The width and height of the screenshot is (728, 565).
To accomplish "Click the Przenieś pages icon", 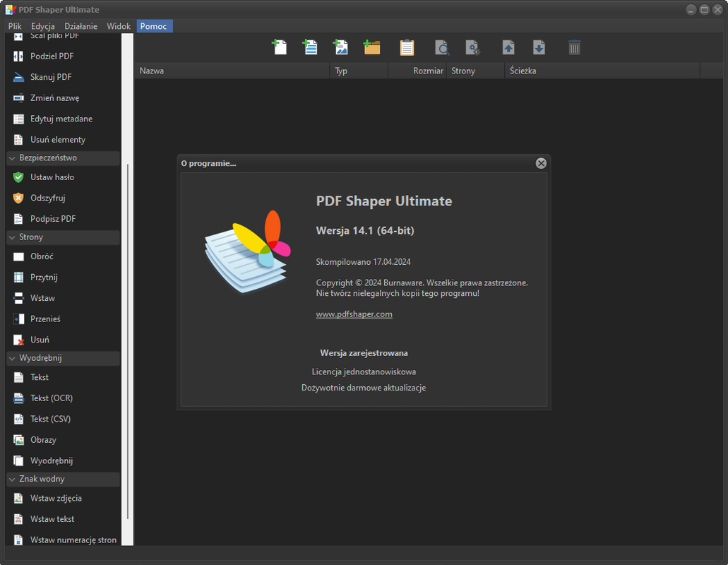I will (x=18, y=319).
